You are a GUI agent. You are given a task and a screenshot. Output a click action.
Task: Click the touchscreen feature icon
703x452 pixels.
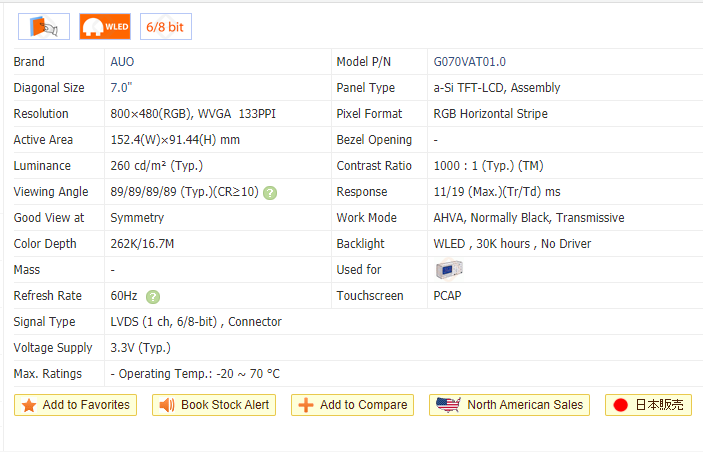point(44,26)
